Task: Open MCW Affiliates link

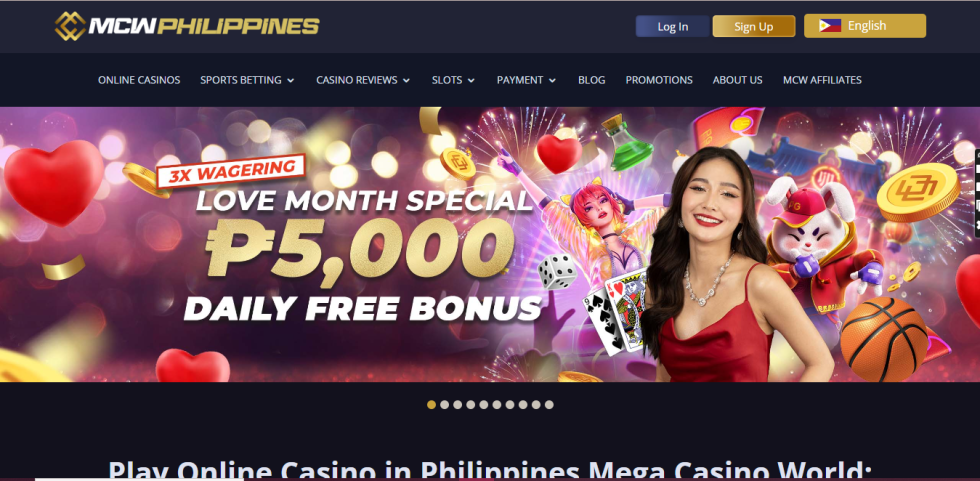Action: pyautogui.click(x=822, y=80)
